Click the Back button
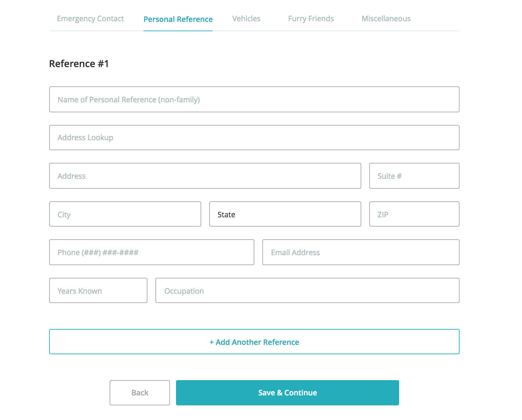 [139, 392]
